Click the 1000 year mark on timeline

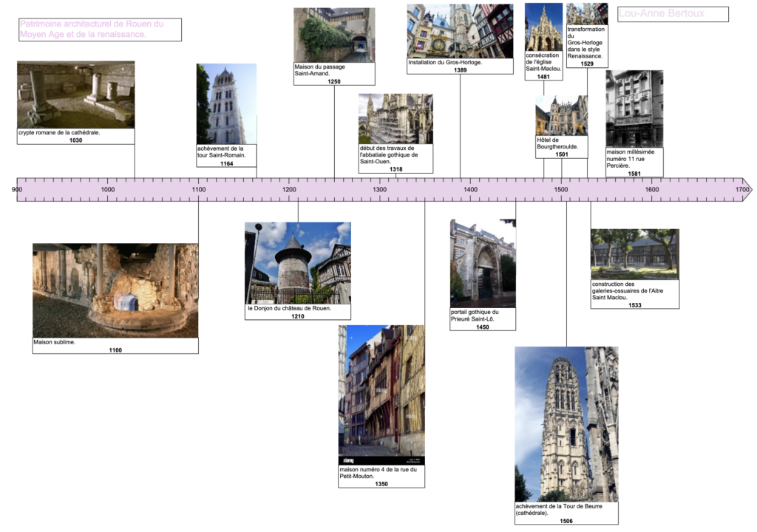click(108, 190)
